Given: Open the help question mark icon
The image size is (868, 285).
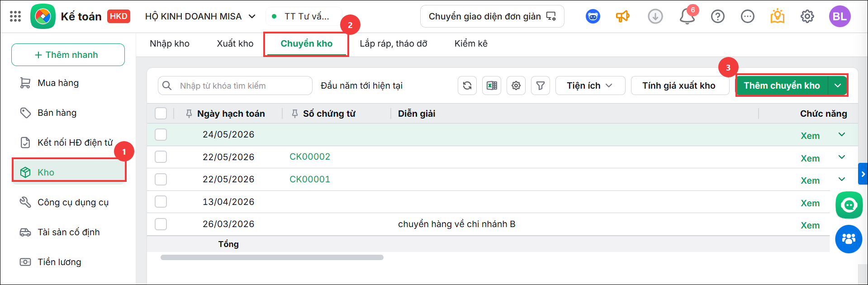Looking at the screenshot, I should pyautogui.click(x=718, y=17).
